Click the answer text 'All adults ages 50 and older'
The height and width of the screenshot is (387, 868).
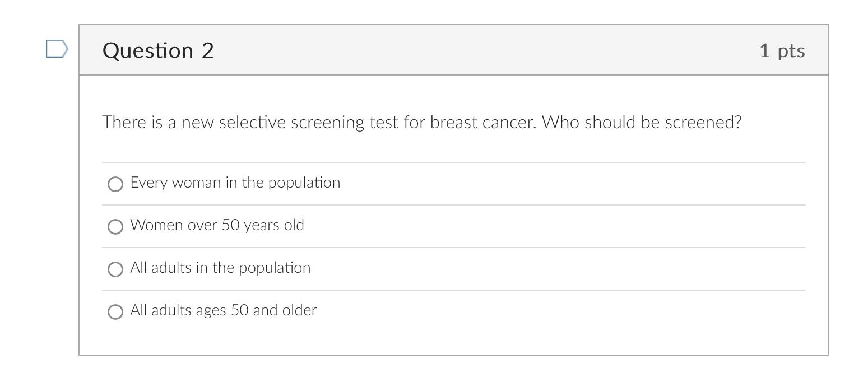[223, 310]
